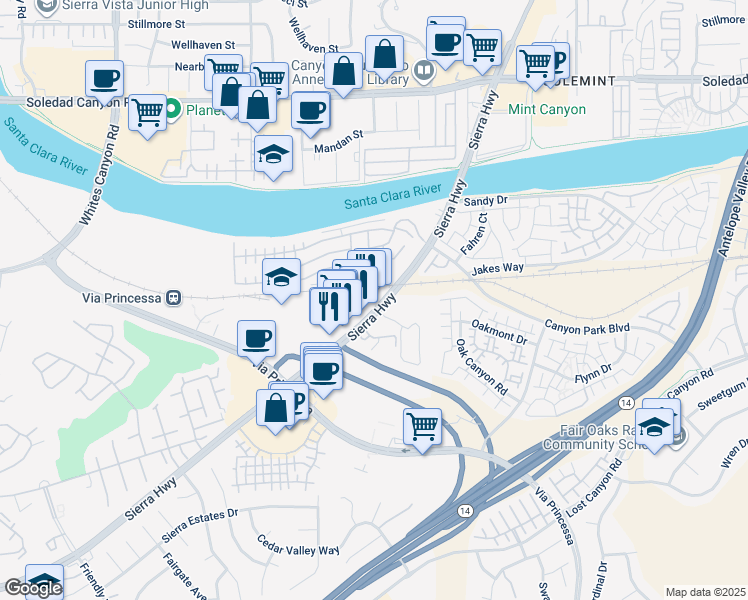
Task: Open the school marker near Mandan St
Action: [x=273, y=155]
